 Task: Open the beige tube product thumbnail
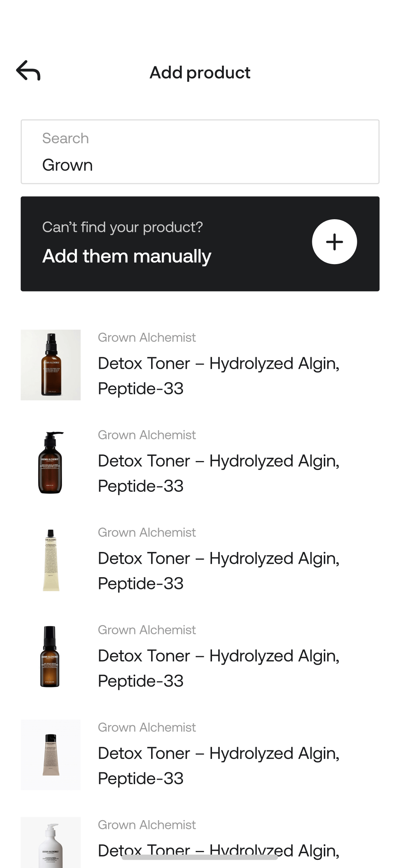coord(51,754)
